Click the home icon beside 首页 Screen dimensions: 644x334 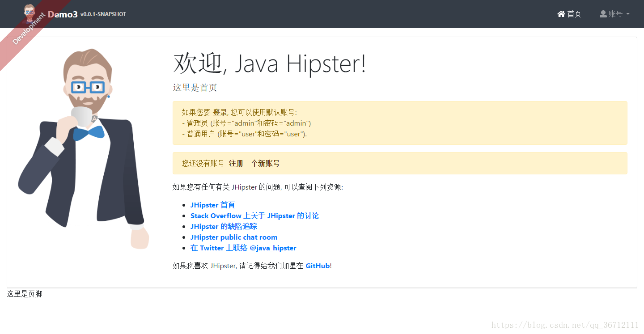point(561,14)
